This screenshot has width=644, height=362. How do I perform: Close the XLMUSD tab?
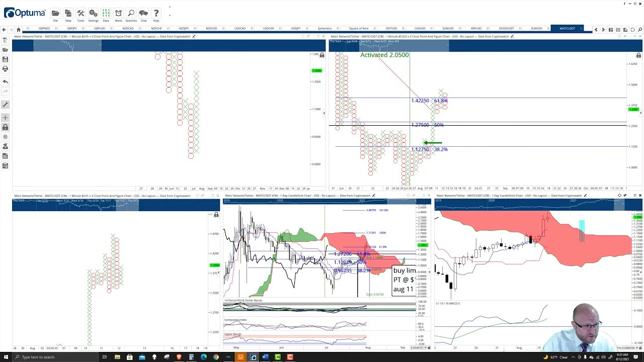(548, 28)
